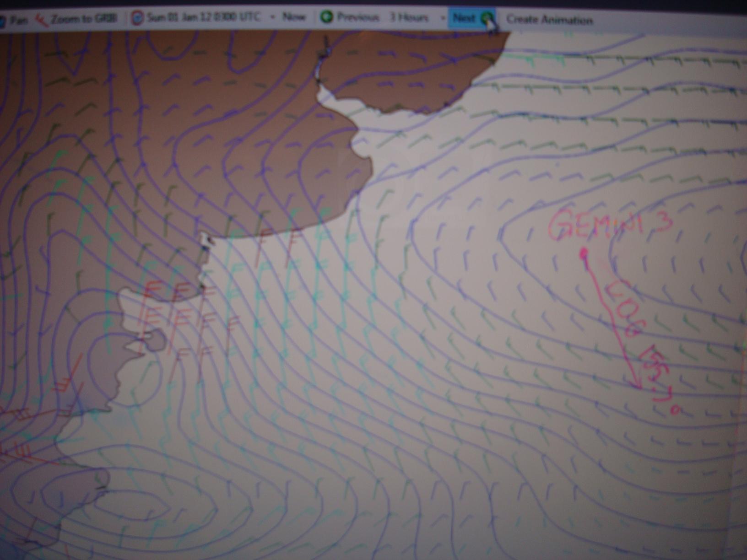Viewport: 747px width, 560px height.
Task: Click the Zoom to GRIB label
Action: pos(84,19)
